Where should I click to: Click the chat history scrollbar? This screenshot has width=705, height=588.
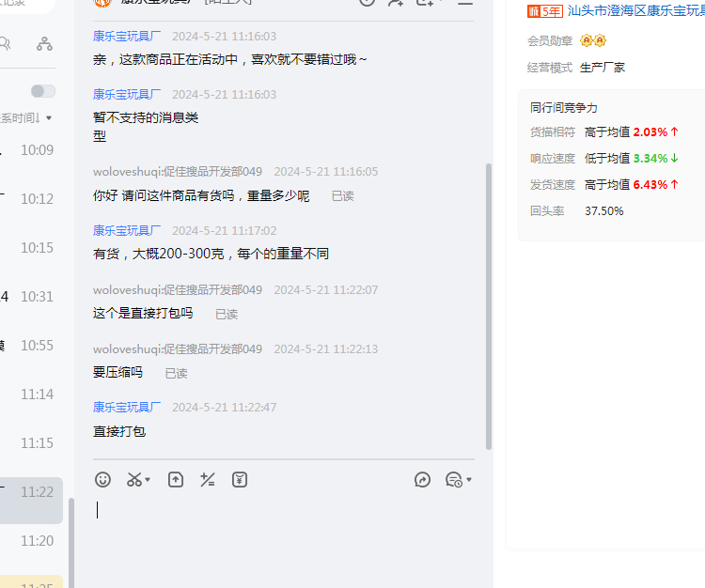pyautogui.click(x=489, y=306)
